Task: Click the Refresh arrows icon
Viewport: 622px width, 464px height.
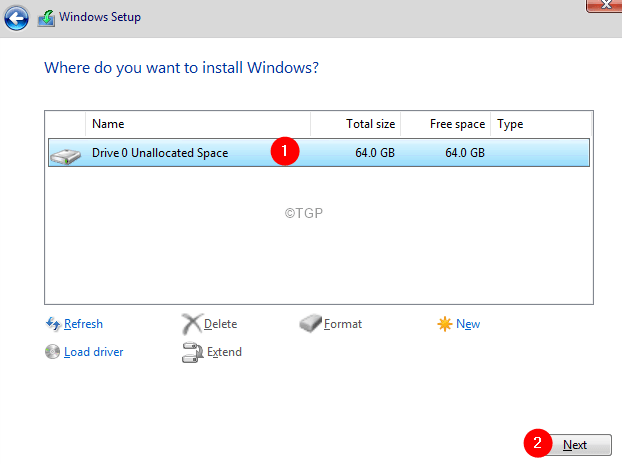Action: 53,324
